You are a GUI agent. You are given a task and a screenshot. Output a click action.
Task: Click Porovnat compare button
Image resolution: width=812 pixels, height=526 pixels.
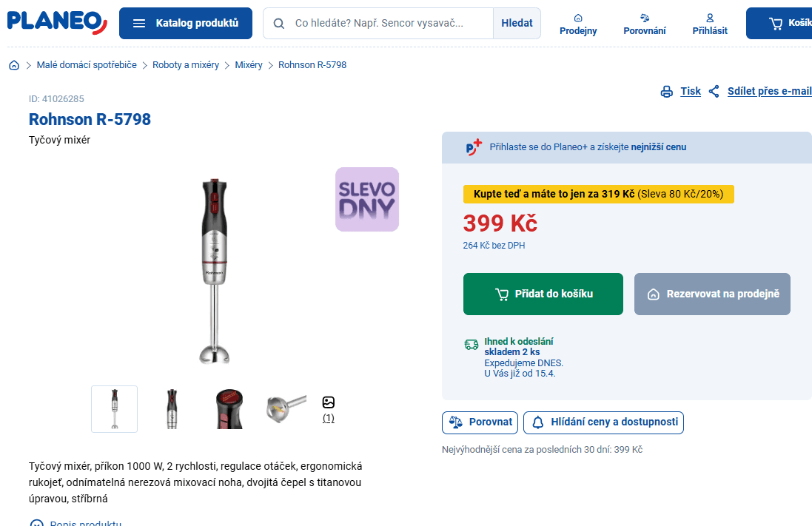click(480, 422)
